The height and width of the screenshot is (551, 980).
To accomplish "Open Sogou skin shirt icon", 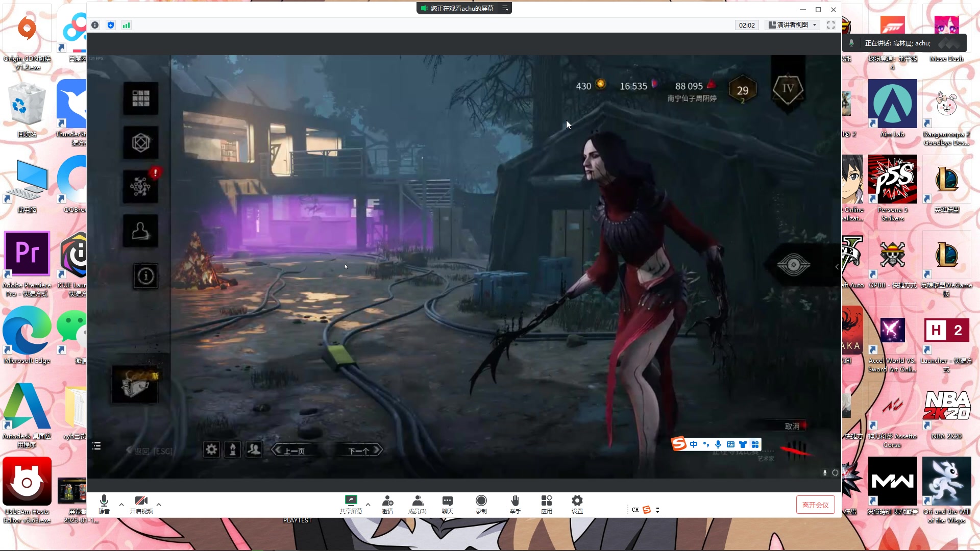I will pyautogui.click(x=743, y=444).
